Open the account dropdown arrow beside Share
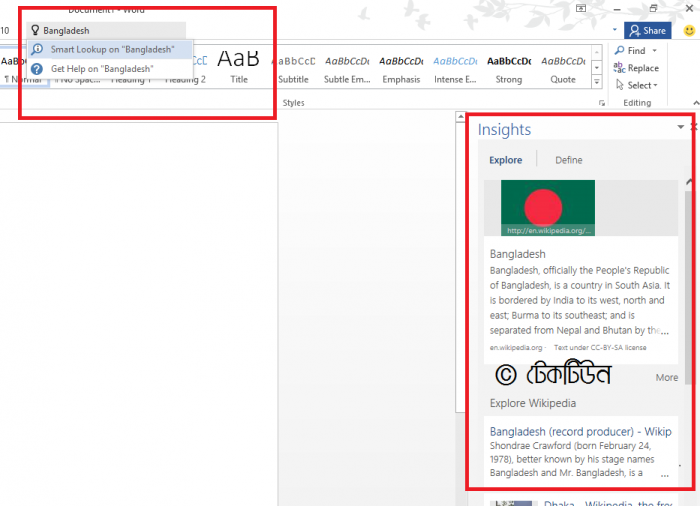 pos(615,30)
